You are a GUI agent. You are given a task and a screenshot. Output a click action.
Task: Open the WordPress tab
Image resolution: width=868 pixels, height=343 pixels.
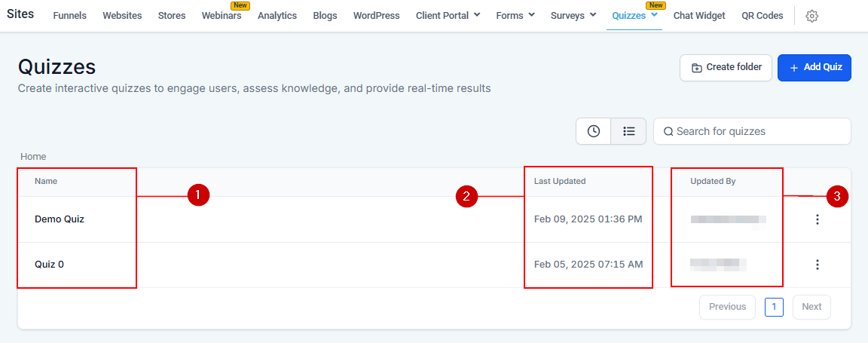point(377,16)
